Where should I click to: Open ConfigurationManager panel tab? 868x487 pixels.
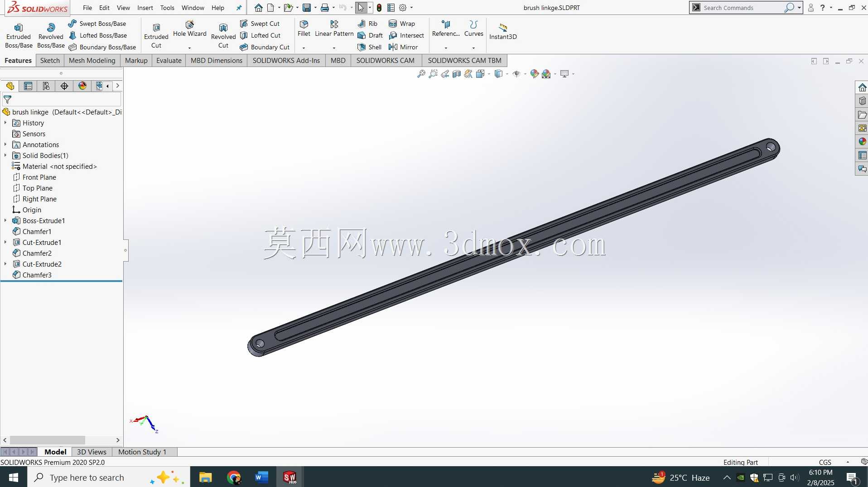(x=46, y=86)
